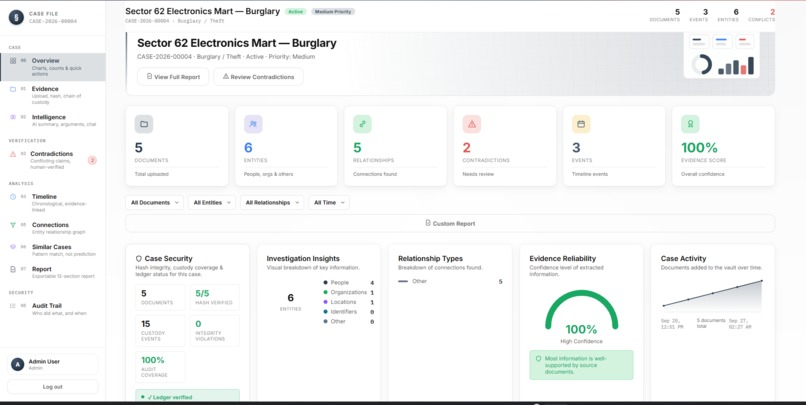Click the Active status badge
The width and height of the screenshot is (806, 405).
point(296,11)
